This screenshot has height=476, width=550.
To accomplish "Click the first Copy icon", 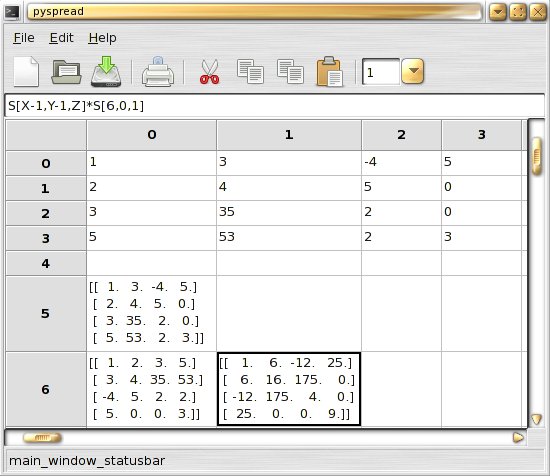I will (x=250, y=72).
